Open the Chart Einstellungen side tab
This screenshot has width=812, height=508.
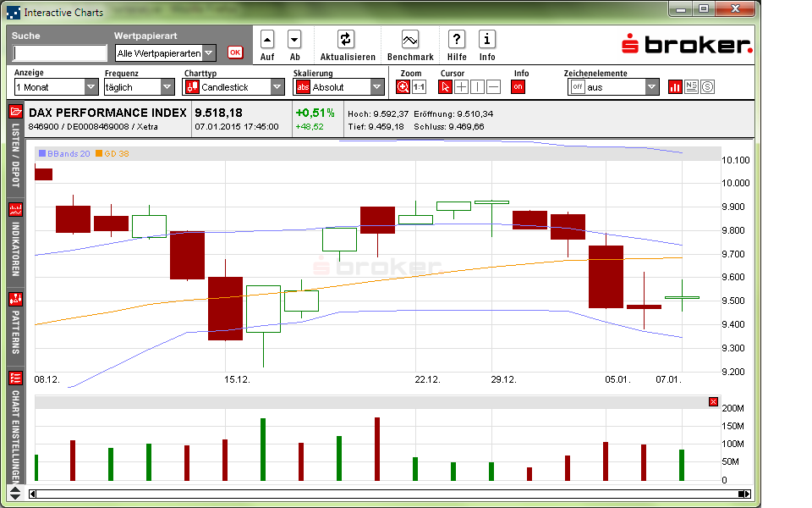pos(15,436)
